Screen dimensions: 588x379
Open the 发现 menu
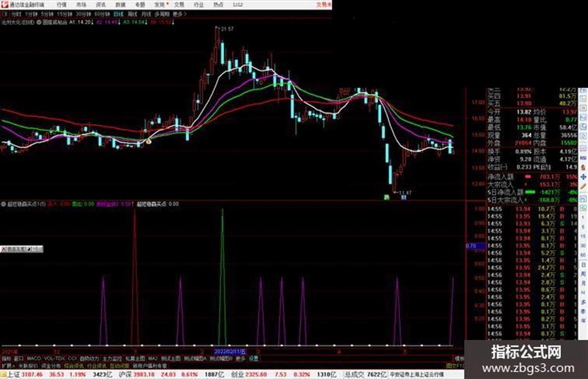coord(160,4)
